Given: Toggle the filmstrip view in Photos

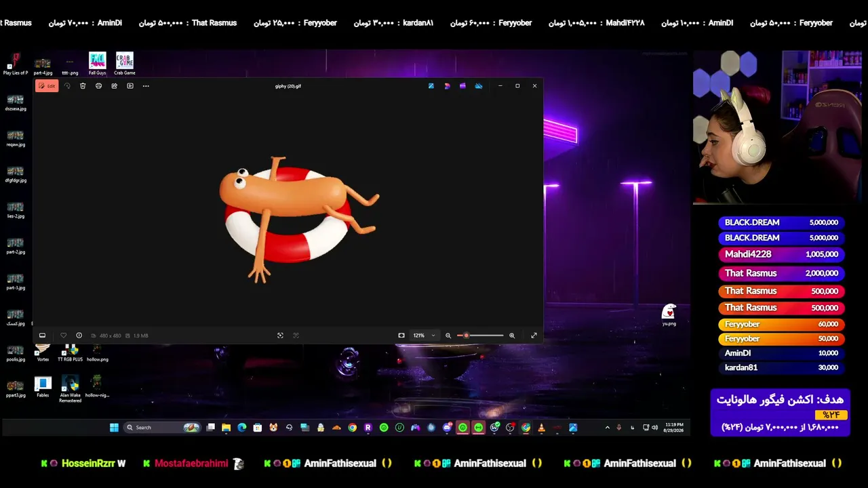Looking at the screenshot, I should click(42, 335).
